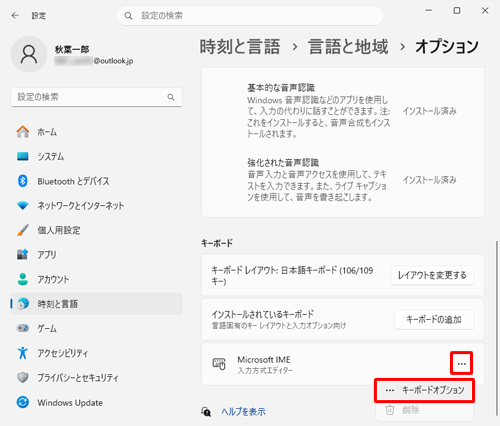The width and height of the screenshot is (500, 426).
Task: Click the account person icon beside アカウント
Action: click(23, 279)
